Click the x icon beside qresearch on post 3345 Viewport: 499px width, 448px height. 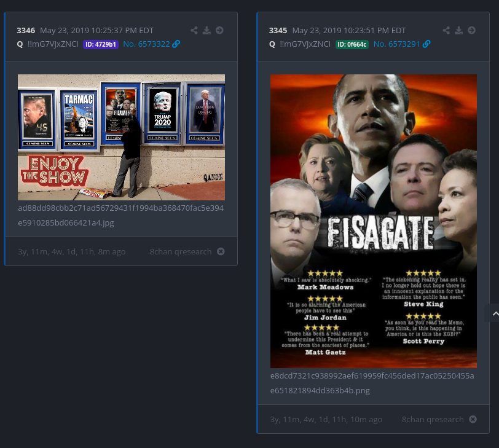point(473,419)
